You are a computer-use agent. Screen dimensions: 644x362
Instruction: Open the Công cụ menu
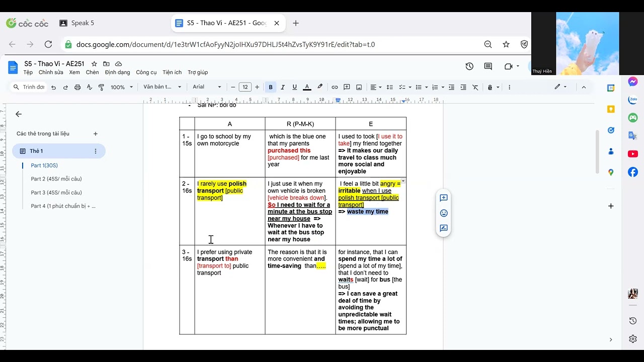point(146,72)
